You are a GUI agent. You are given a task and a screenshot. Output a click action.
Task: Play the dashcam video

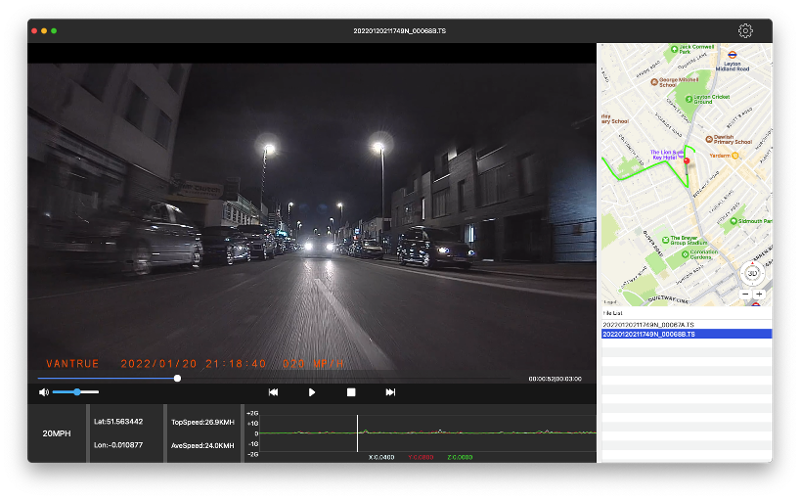tap(312, 392)
